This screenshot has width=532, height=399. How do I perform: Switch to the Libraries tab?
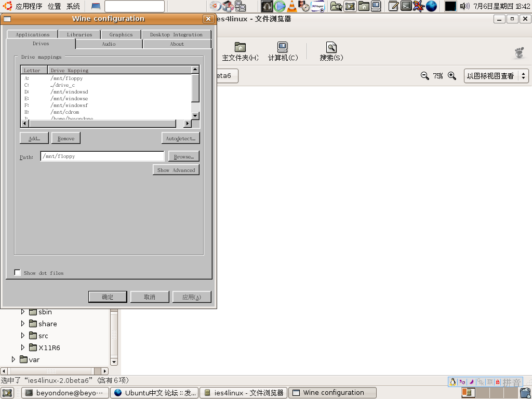coord(79,35)
